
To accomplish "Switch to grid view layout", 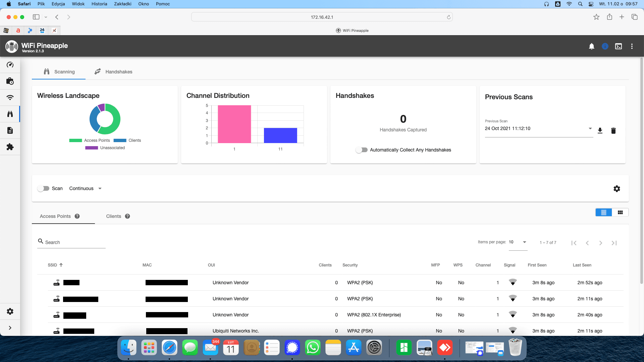I will pyautogui.click(x=620, y=213).
